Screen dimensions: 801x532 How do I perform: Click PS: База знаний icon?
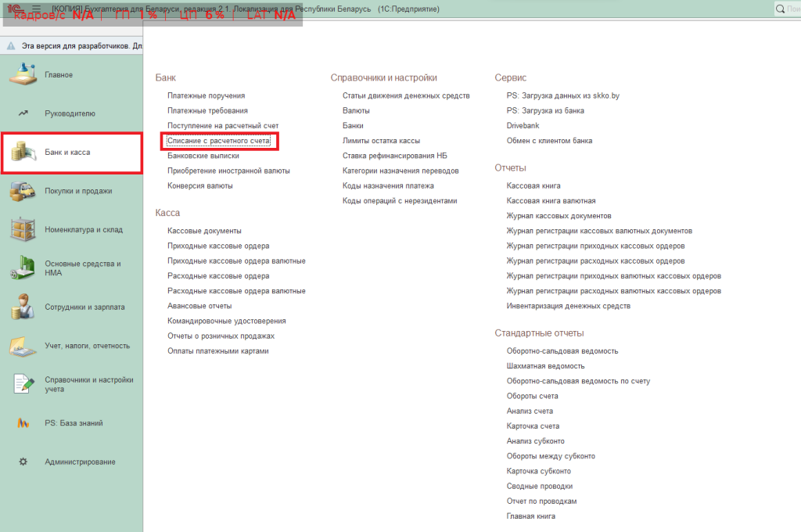[x=23, y=423]
